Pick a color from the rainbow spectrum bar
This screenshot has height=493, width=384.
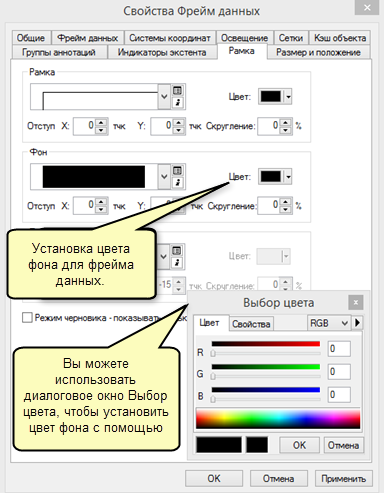point(278,419)
